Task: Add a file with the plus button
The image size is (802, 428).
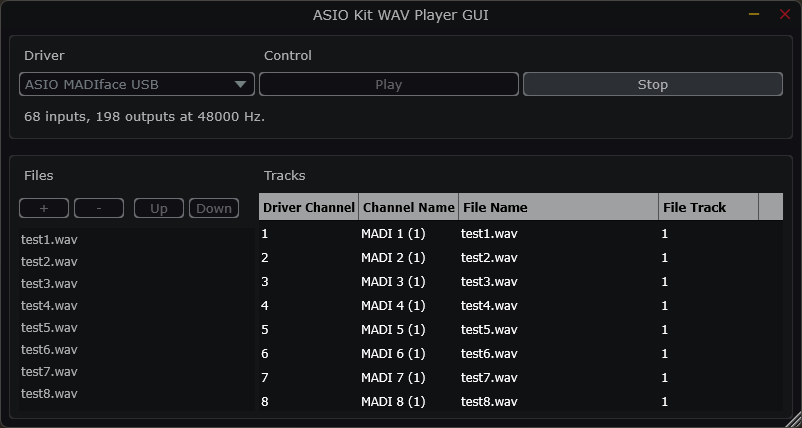Action: 44,208
